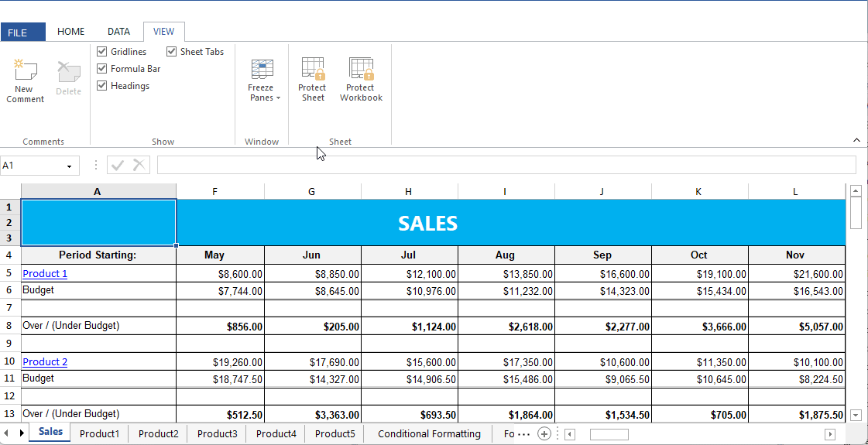Select the Nov column heading cell
The height and width of the screenshot is (445, 868).
tap(797, 255)
